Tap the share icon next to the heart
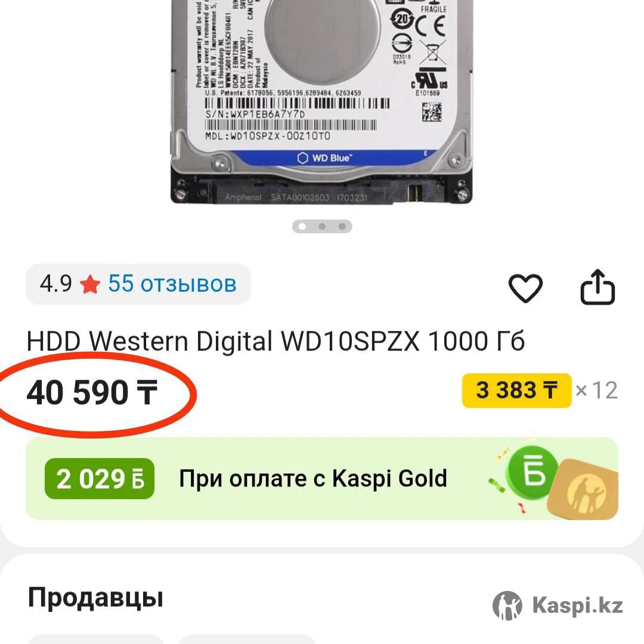This screenshot has height=644, width=644. 597,287
